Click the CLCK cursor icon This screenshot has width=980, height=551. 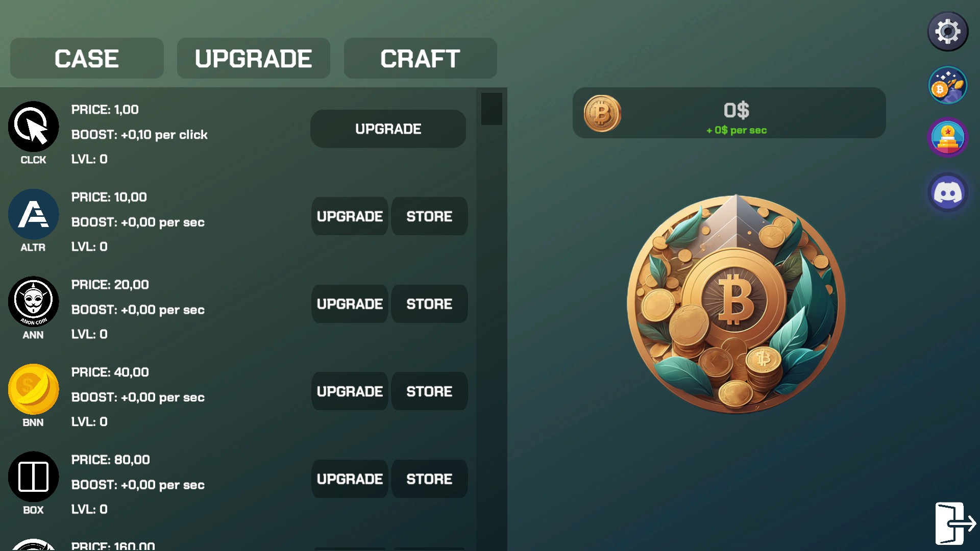tap(33, 127)
